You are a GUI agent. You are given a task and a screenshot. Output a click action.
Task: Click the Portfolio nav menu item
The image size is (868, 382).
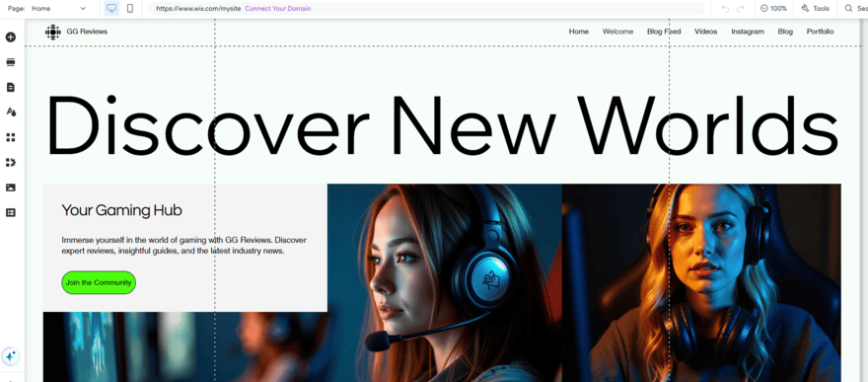coord(820,32)
